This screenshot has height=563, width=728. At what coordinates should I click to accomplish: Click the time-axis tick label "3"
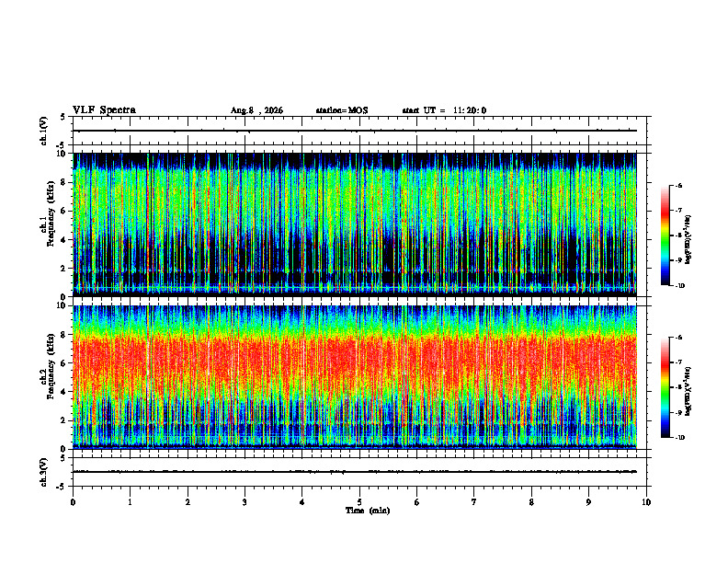pyautogui.click(x=245, y=502)
